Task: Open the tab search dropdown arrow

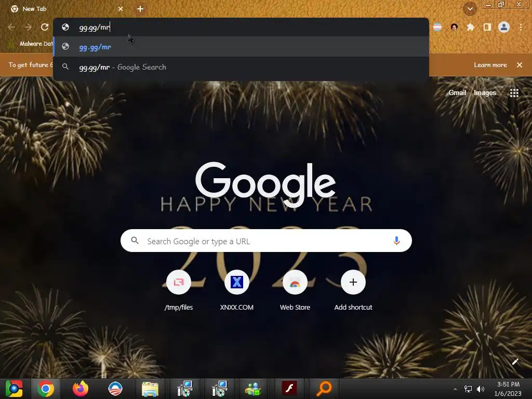Action: tap(470, 9)
